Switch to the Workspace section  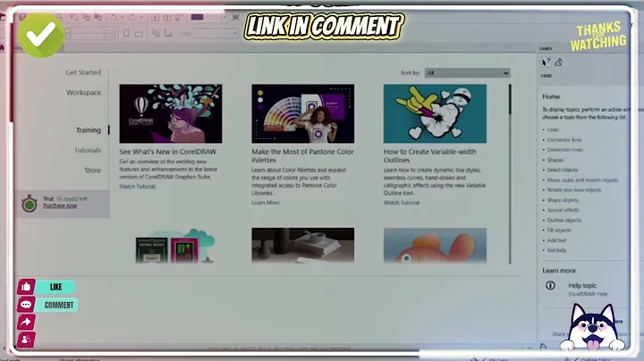click(83, 92)
